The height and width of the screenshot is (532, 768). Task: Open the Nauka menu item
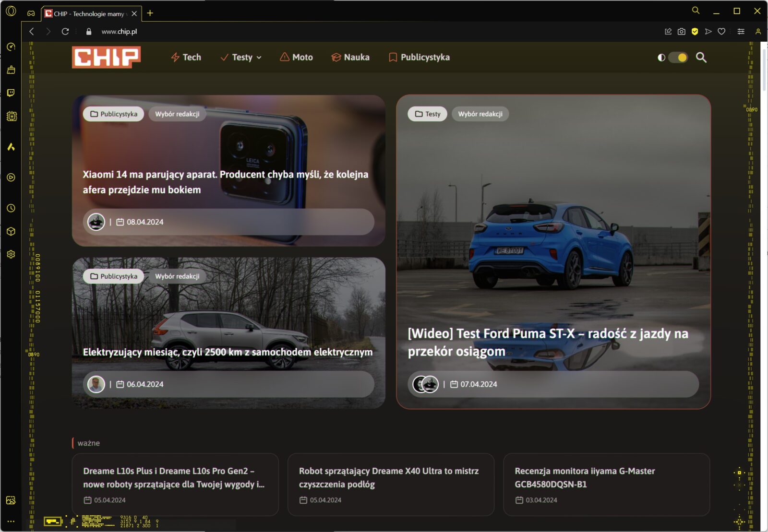(350, 58)
